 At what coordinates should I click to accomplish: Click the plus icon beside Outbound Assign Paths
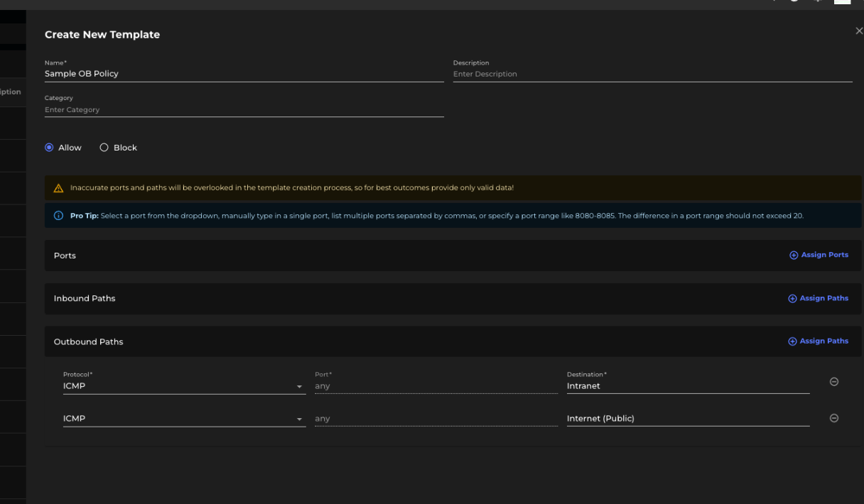[792, 341]
